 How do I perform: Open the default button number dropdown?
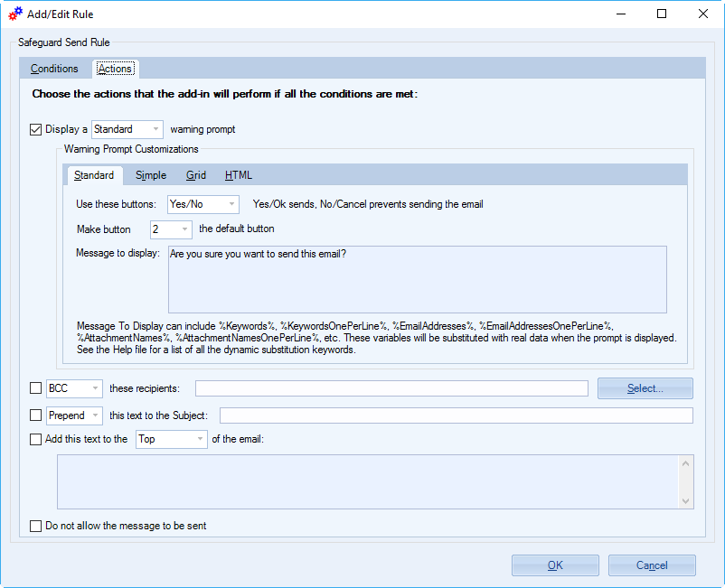[171, 229]
